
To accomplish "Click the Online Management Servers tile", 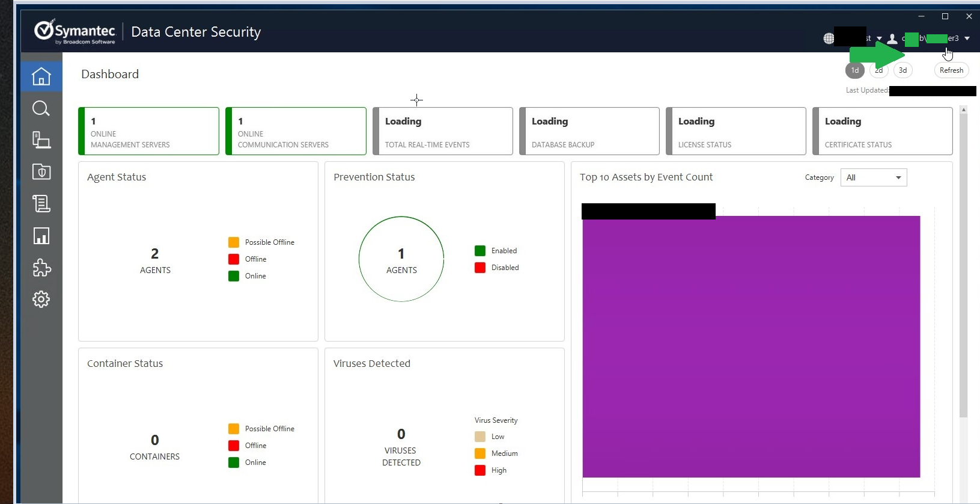I will click(149, 131).
